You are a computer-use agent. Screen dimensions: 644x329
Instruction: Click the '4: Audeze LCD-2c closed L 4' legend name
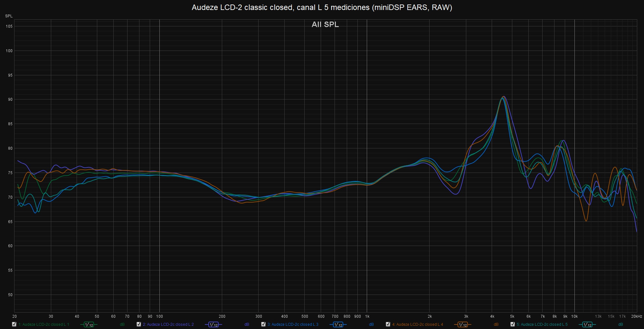coord(418,324)
